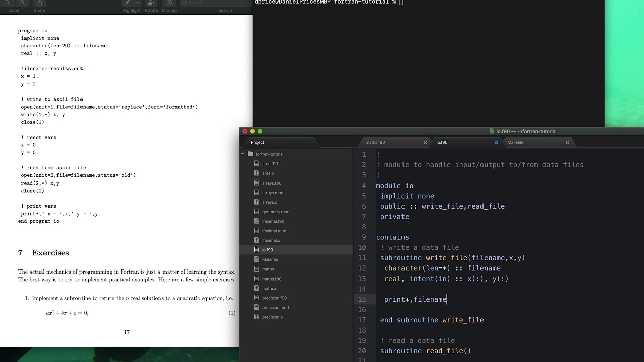
Task: Click 'end subroutine write_file' in editor
Action: pyautogui.click(x=432, y=320)
